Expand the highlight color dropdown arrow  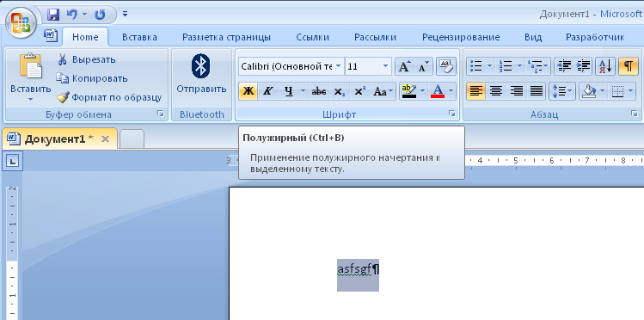click(x=423, y=91)
